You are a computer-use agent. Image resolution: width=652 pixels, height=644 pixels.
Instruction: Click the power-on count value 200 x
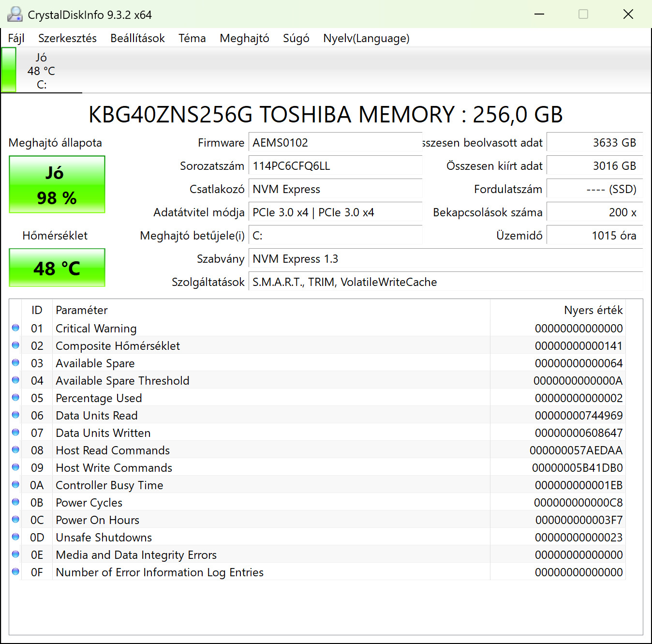coord(594,212)
